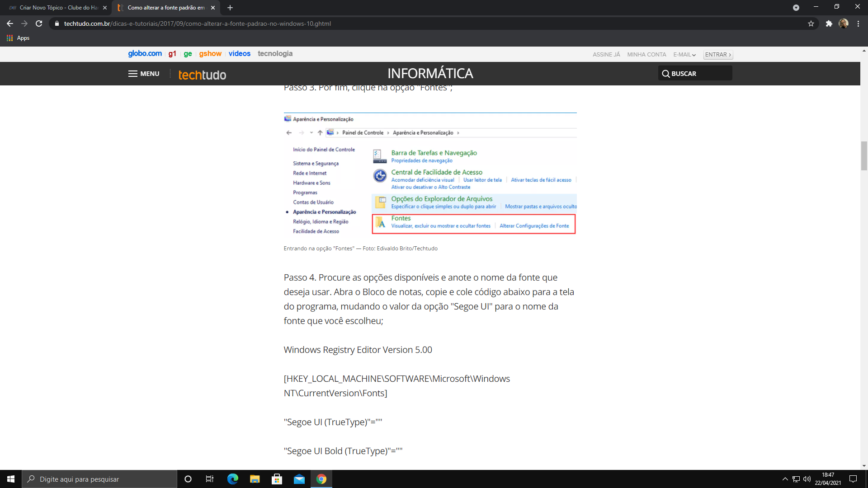Open the tecnologia link
868x488 pixels.
(x=275, y=54)
